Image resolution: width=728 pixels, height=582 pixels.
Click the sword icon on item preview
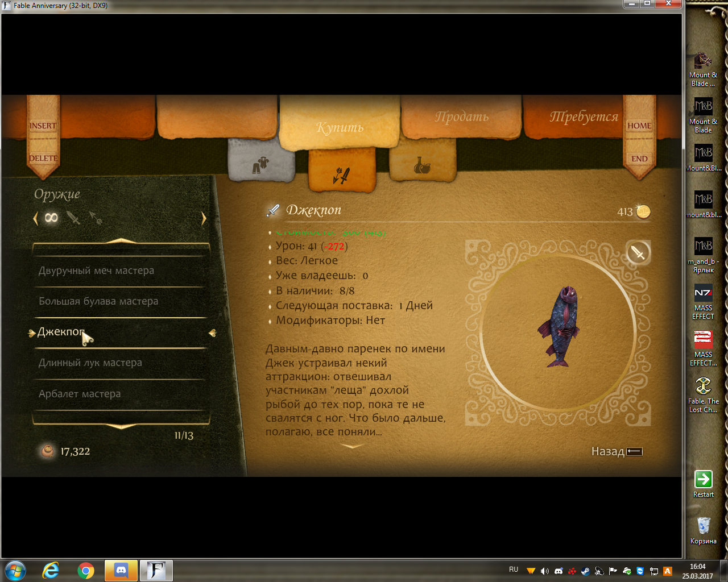coord(638,252)
